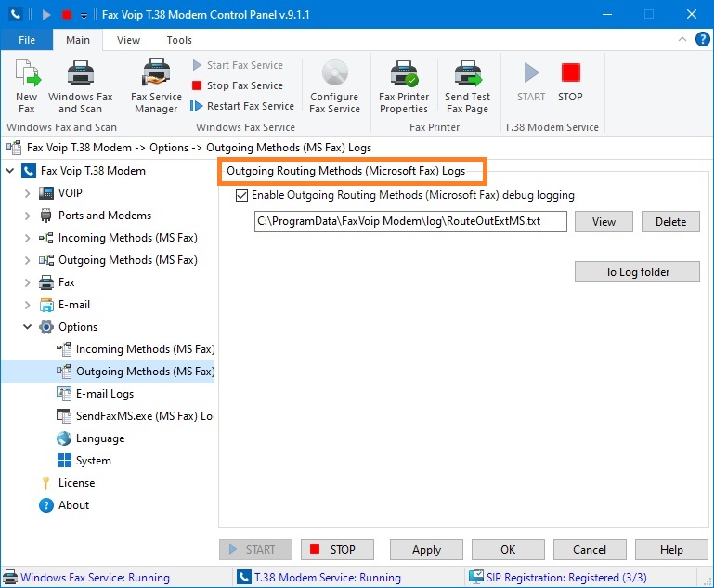Screen dimensions: 714x588
Task: Open Fax Printer Properties
Action: click(404, 86)
